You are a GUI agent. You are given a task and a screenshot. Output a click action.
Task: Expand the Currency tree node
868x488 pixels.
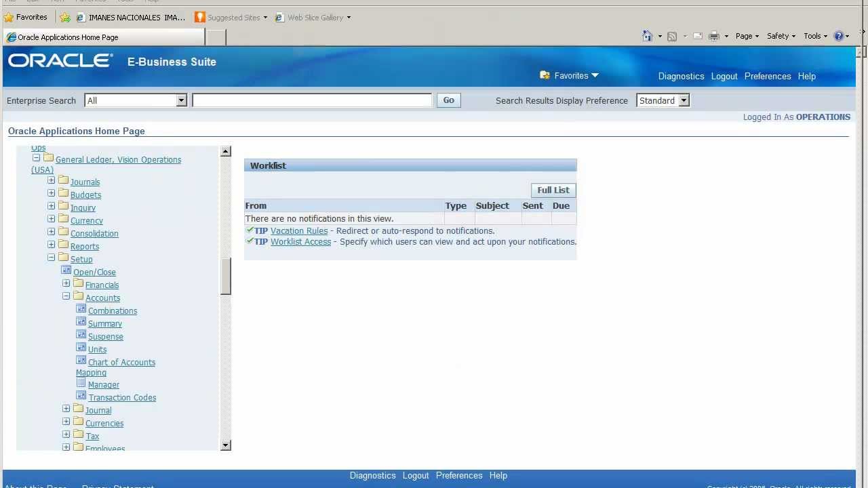(51, 219)
